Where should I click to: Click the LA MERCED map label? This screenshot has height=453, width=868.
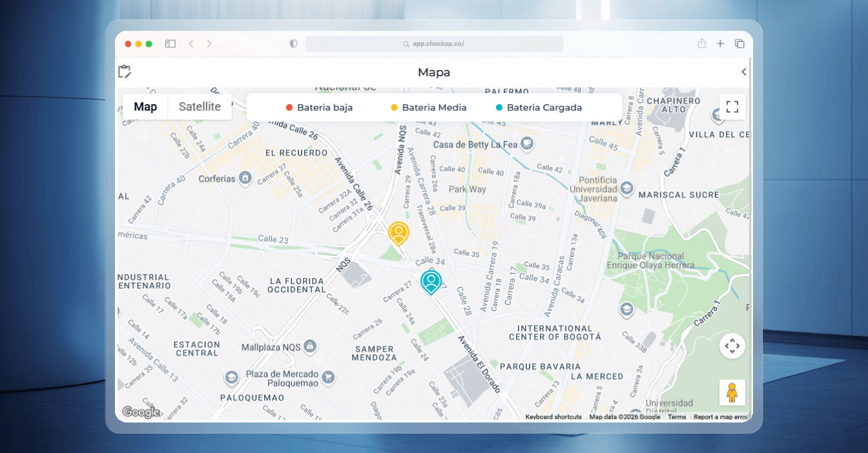point(597,376)
